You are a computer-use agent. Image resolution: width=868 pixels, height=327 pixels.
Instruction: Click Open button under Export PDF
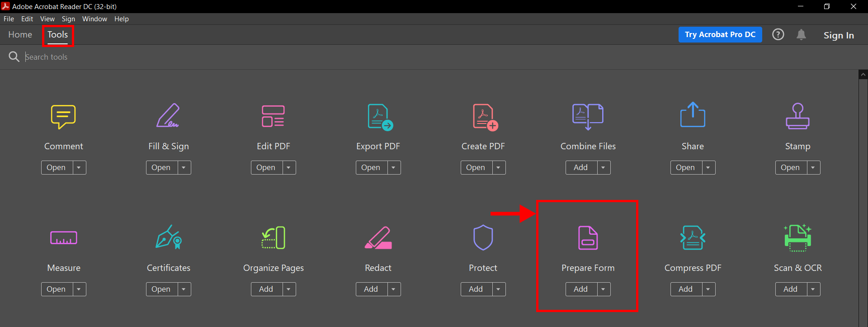click(371, 167)
